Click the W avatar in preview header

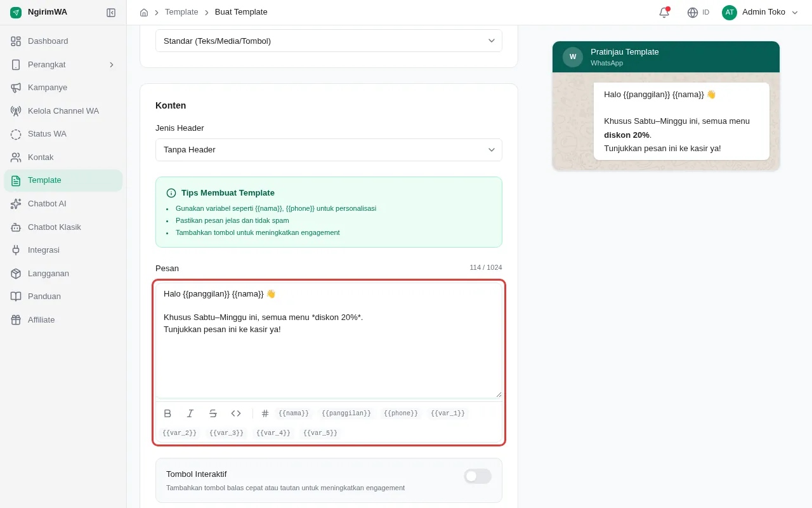pos(573,57)
